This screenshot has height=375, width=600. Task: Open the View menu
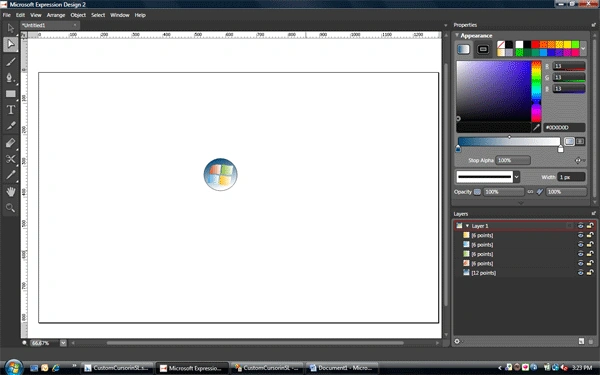36,15
